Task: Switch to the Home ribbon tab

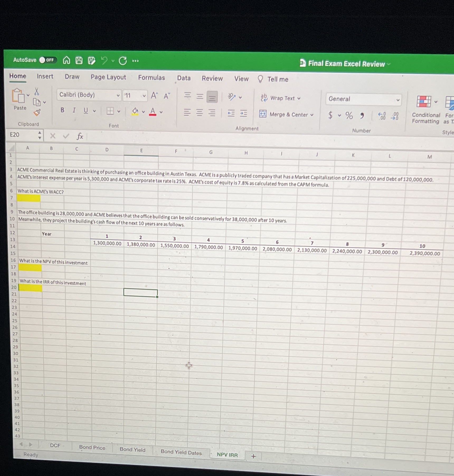Action: pyautogui.click(x=18, y=76)
